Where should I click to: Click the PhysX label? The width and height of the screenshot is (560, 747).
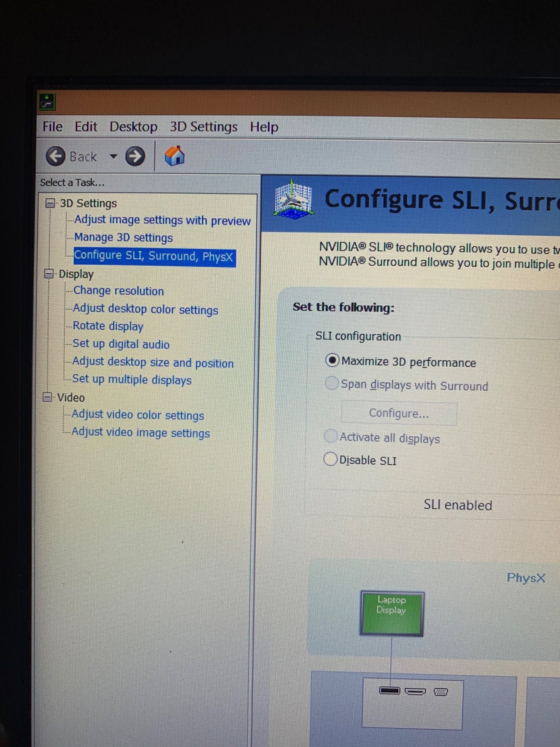click(x=526, y=578)
